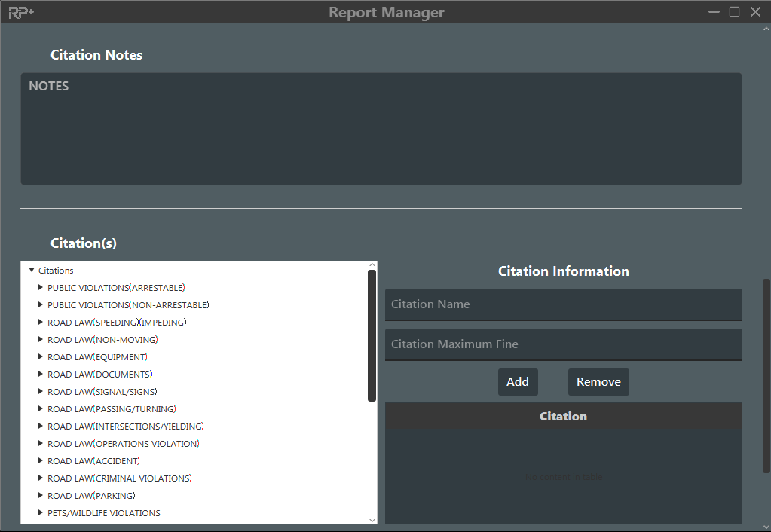Click the Citation Name field
Image resolution: width=771 pixels, height=532 pixels.
[x=563, y=304]
